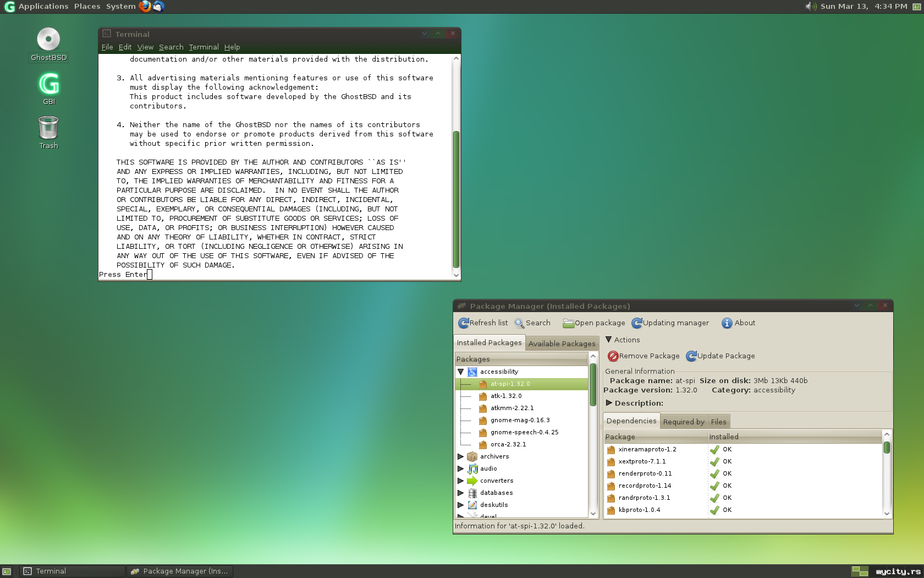Viewport: 924px width, 578px height.
Task: Open the Terminal Edit menu
Action: [x=125, y=47]
